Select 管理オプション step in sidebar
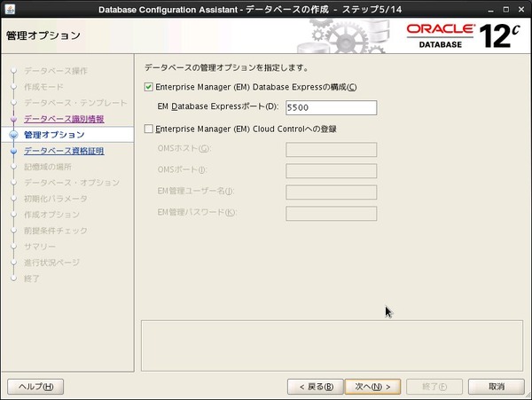The image size is (532, 400). (54, 135)
